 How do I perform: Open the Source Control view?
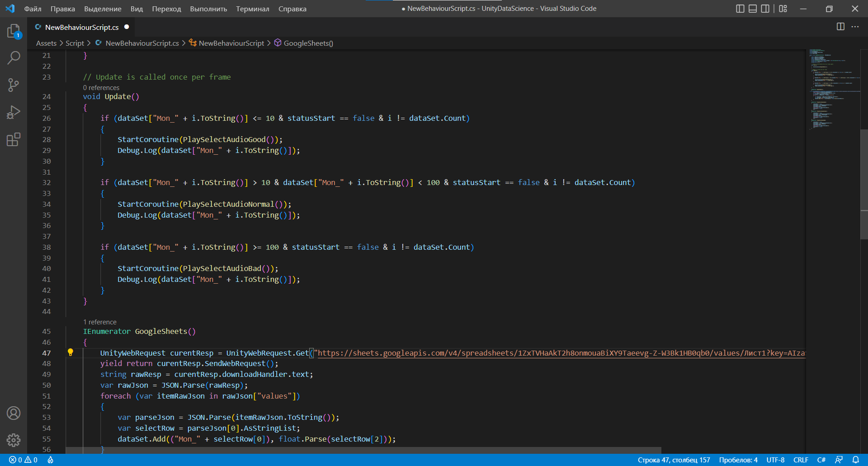[x=14, y=85]
